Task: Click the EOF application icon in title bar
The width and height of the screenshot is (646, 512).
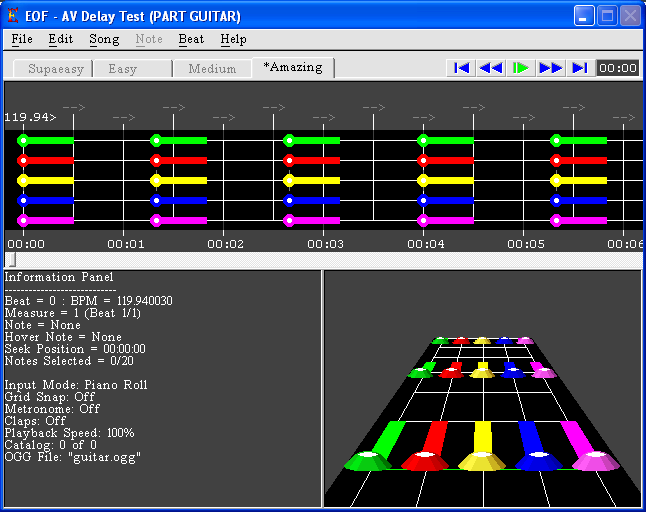Action: click(13, 15)
